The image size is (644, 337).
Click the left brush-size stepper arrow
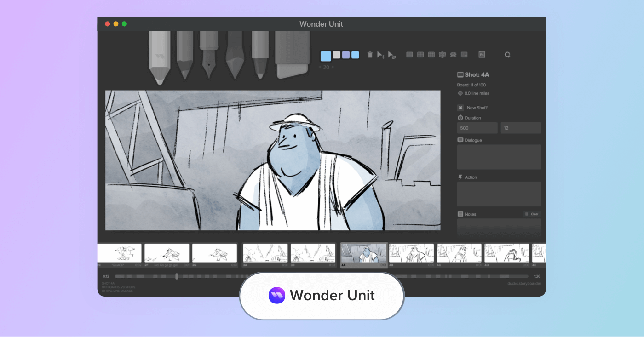coord(319,67)
